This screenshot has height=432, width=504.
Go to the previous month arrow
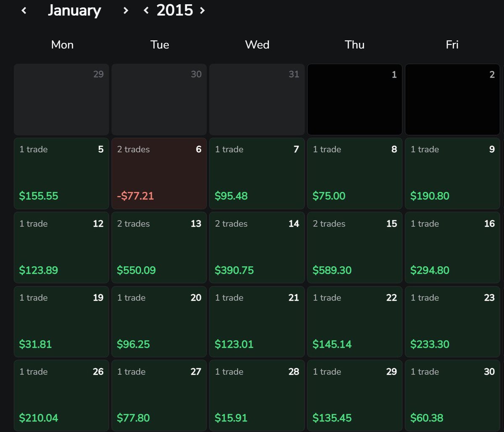tap(24, 11)
